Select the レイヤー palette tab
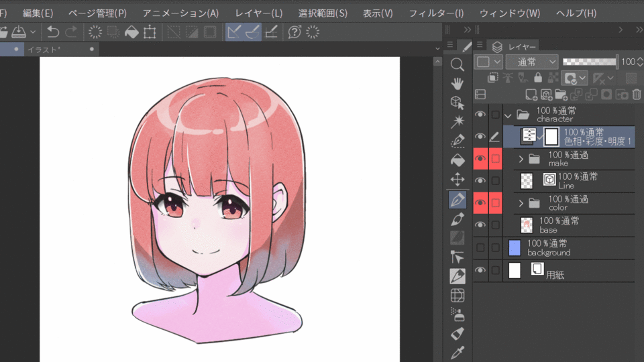The height and width of the screenshot is (362, 644). coord(515,47)
